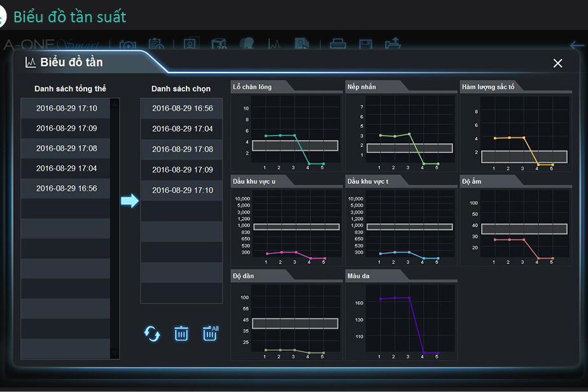588x392 pixels.
Task: Select the camera icon in top toolbar
Action: [129, 45]
